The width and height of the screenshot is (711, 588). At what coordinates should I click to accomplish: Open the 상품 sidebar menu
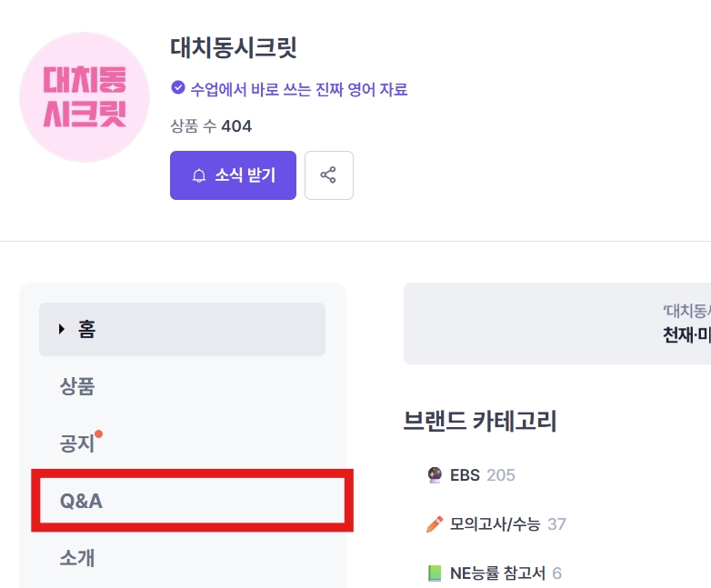[77, 387]
